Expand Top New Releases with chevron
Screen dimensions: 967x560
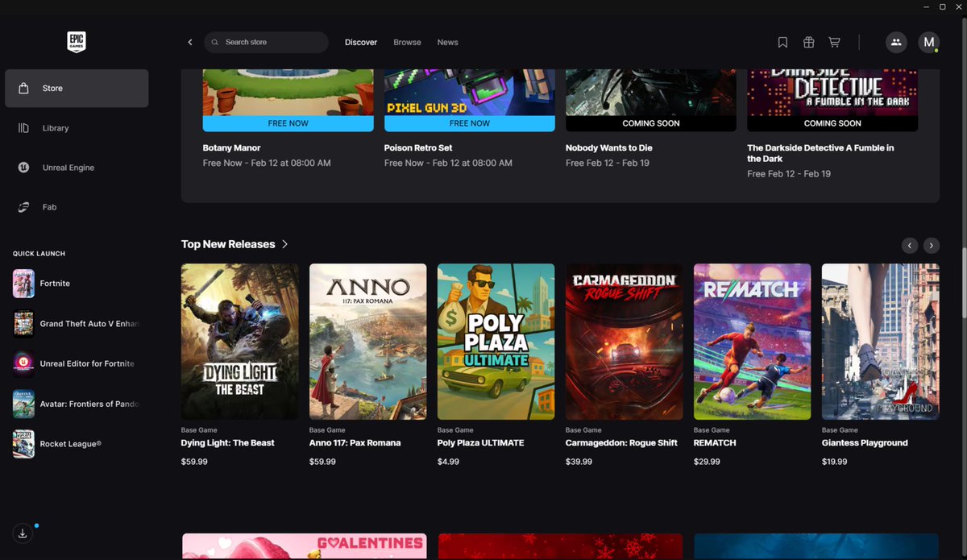tap(284, 244)
